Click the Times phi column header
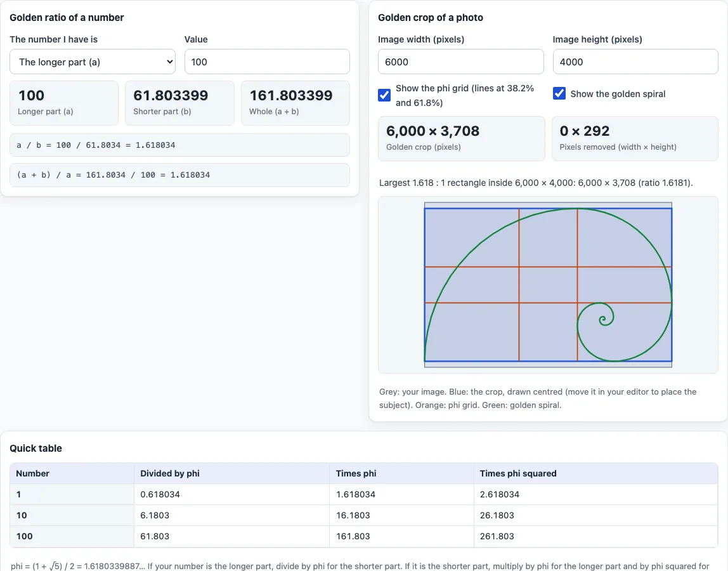 pos(401,473)
